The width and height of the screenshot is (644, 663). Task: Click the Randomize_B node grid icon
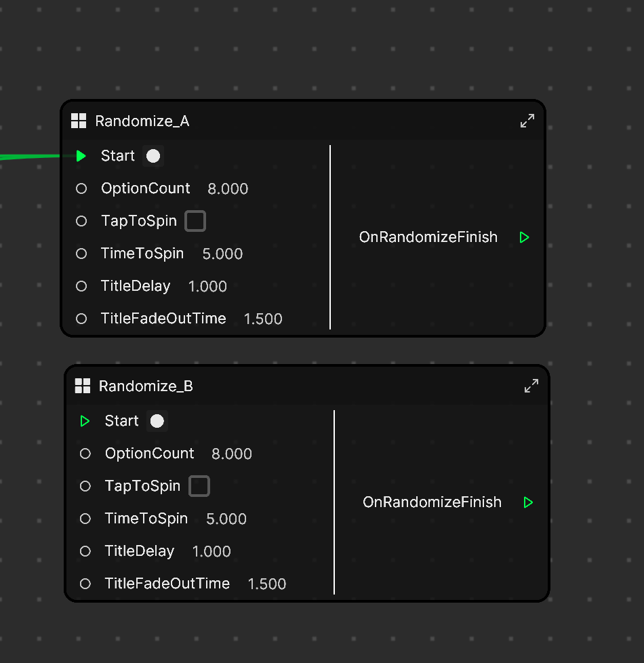click(x=83, y=386)
